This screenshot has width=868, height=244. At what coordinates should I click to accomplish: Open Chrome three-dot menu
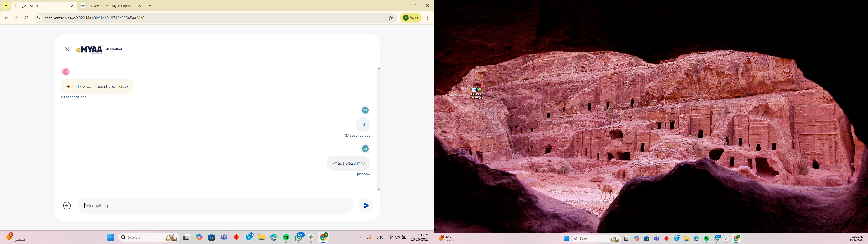(428, 18)
